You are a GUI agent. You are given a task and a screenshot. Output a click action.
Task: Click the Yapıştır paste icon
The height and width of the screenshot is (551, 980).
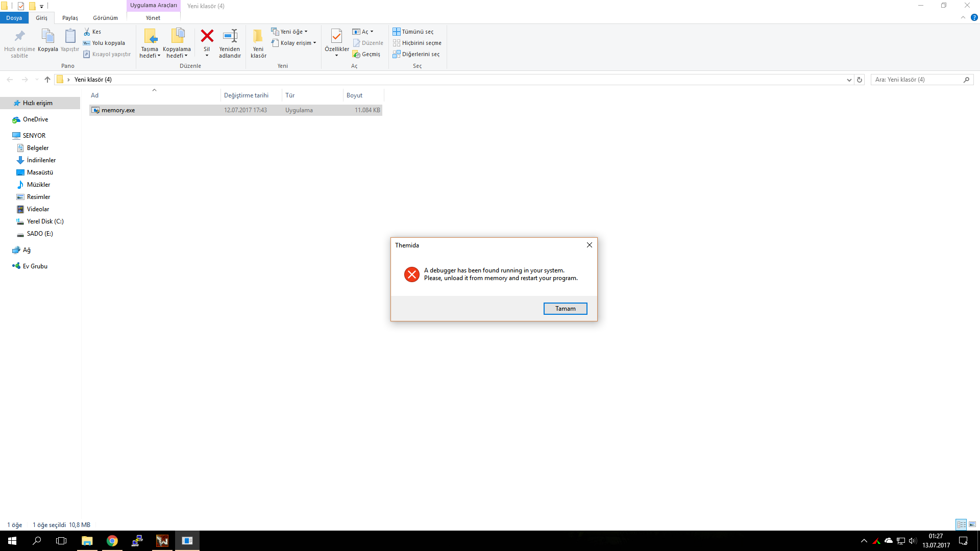coord(70,36)
